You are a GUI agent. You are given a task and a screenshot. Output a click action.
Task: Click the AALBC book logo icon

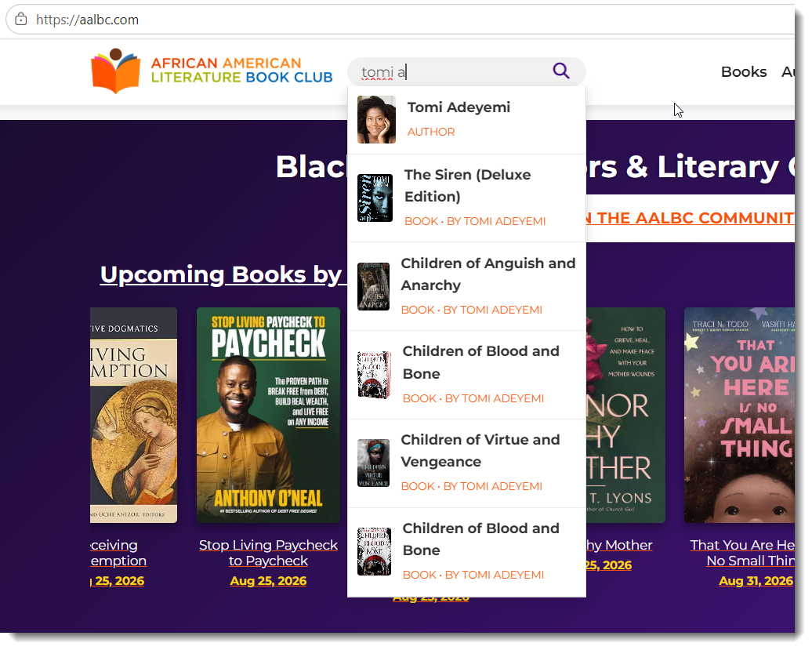coord(115,71)
